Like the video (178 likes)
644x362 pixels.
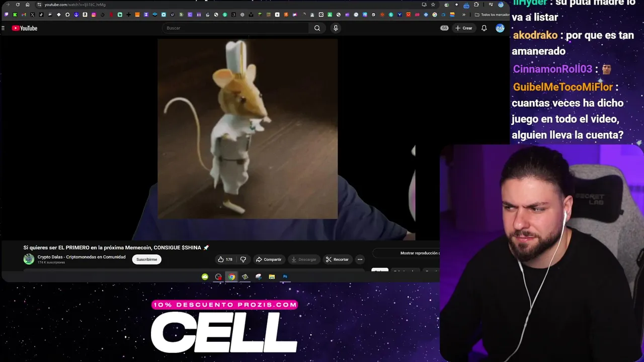click(225, 259)
